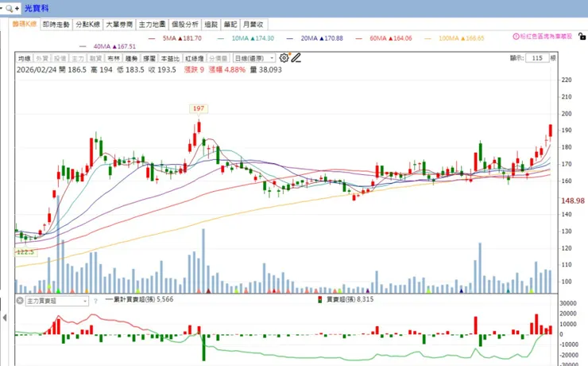Click the 148.98 price axis label
Viewport: 588px width, 366px height.
(573, 201)
